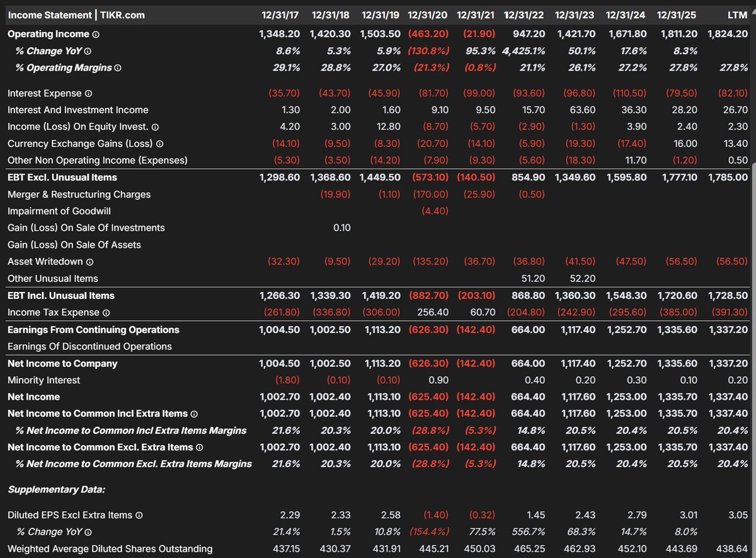Click Diluted EPS value 3.05 in LTM
The width and height of the screenshot is (756, 558).
[x=738, y=515]
